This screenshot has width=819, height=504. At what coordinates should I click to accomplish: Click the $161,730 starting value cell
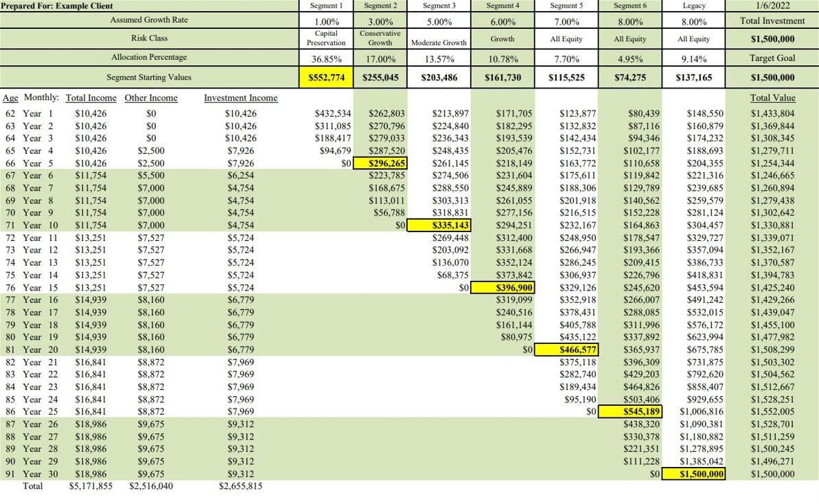(x=503, y=78)
